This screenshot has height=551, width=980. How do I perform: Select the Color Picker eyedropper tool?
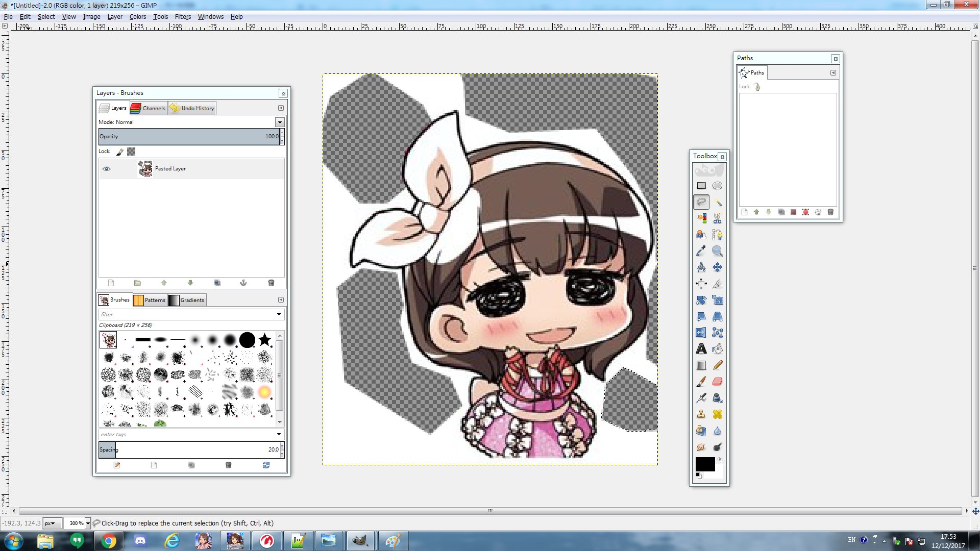(x=701, y=251)
